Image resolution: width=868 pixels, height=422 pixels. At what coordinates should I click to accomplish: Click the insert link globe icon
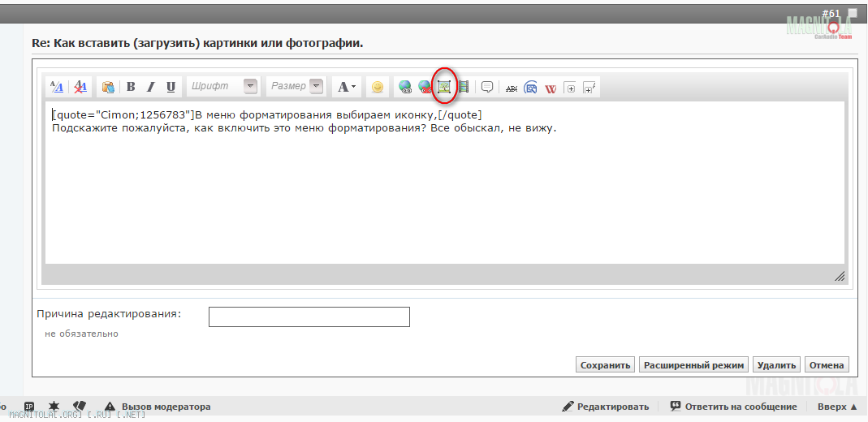point(404,87)
